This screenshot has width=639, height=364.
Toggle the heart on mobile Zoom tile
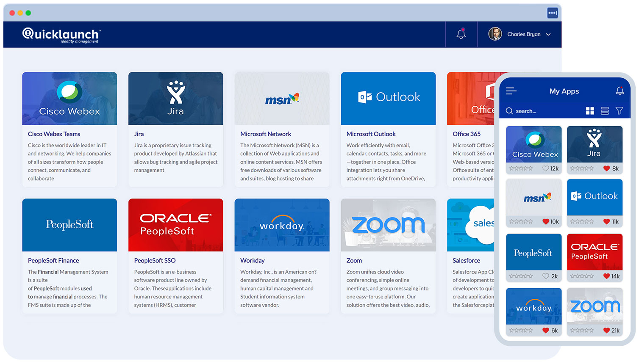(607, 331)
